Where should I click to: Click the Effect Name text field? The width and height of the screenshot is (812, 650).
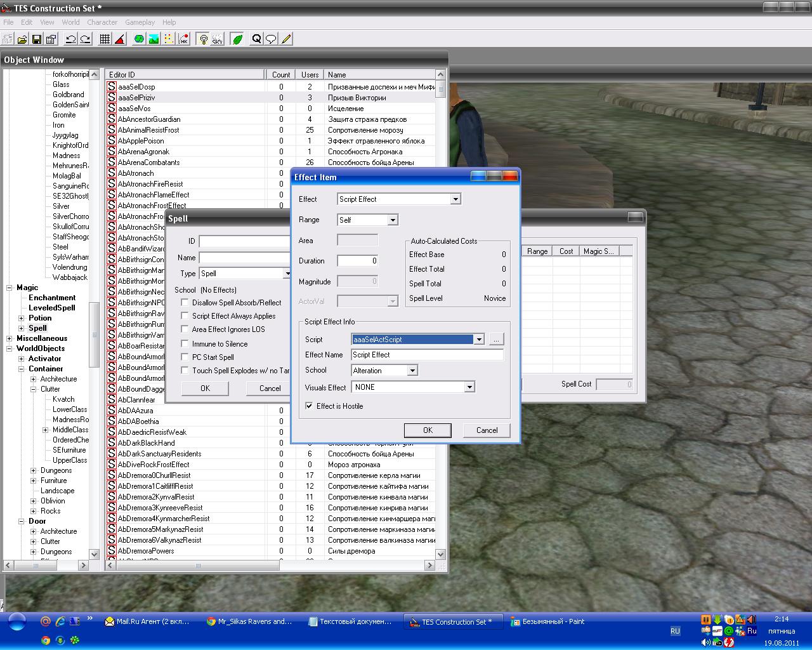pos(427,355)
